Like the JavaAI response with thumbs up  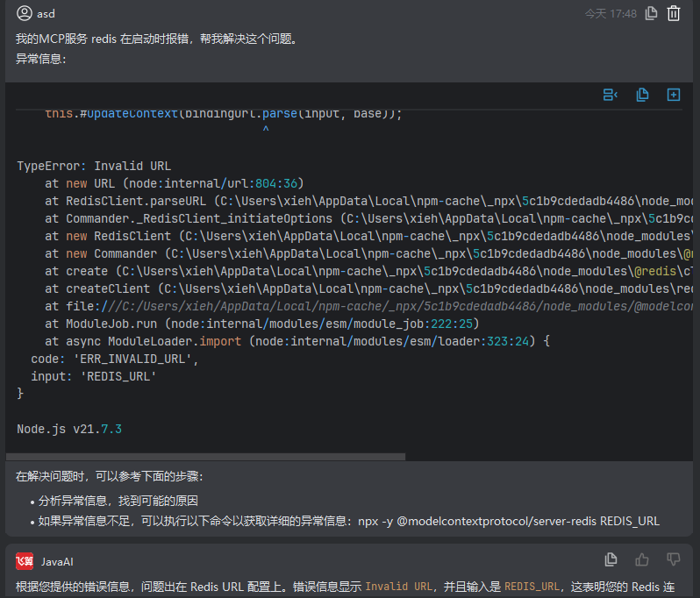tap(642, 559)
